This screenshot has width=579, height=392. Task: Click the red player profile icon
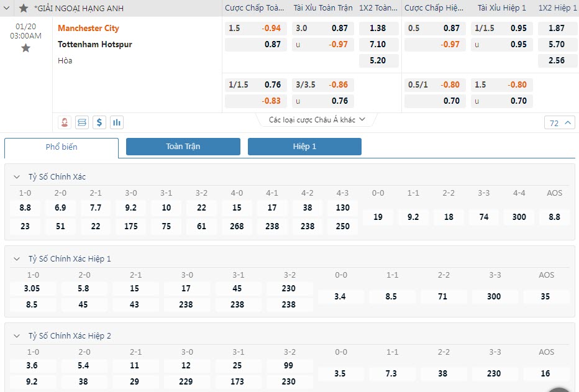(65, 122)
